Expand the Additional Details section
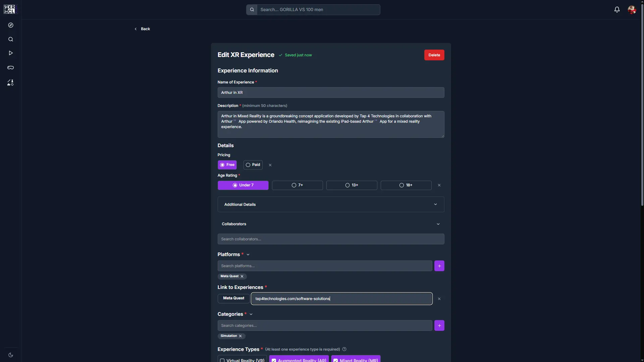Screen dimensions: 644x362 pyautogui.click(x=331, y=204)
